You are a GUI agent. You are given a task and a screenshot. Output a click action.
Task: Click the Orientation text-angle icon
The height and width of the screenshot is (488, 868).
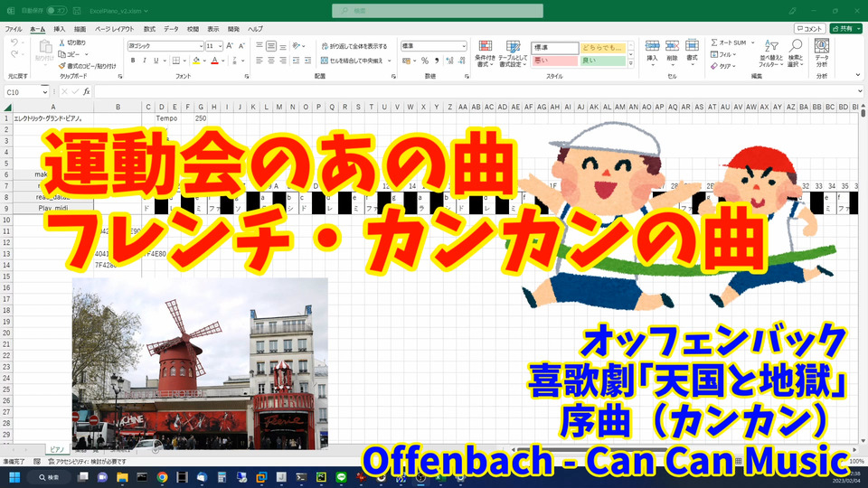(x=297, y=46)
